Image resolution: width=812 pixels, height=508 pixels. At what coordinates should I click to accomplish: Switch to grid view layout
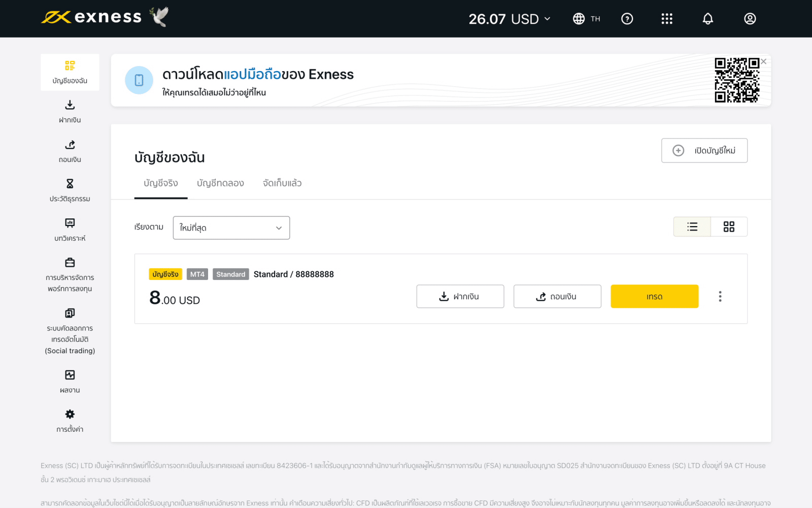(729, 227)
